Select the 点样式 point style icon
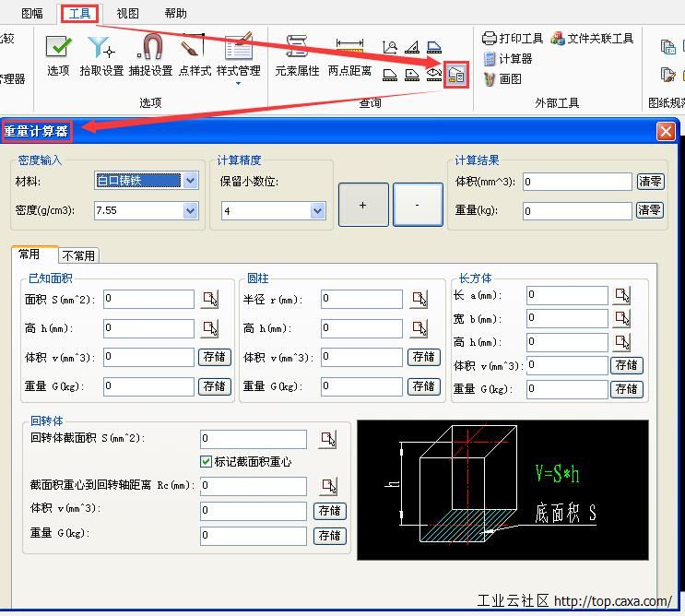The width and height of the screenshot is (685, 616). 194,47
